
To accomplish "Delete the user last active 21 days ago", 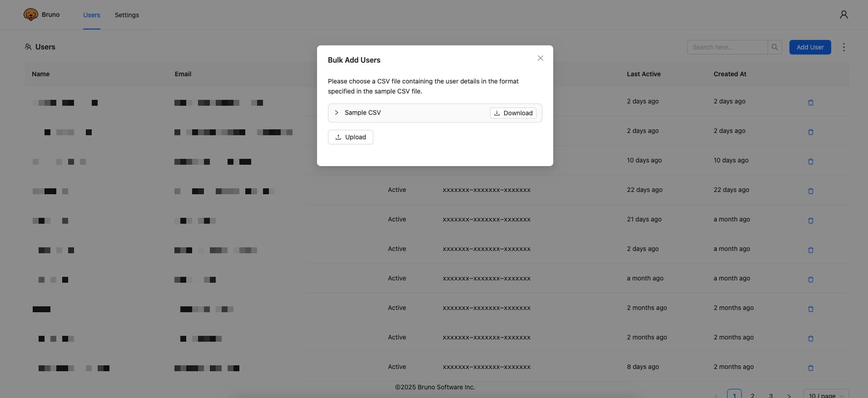I will [x=810, y=221].
